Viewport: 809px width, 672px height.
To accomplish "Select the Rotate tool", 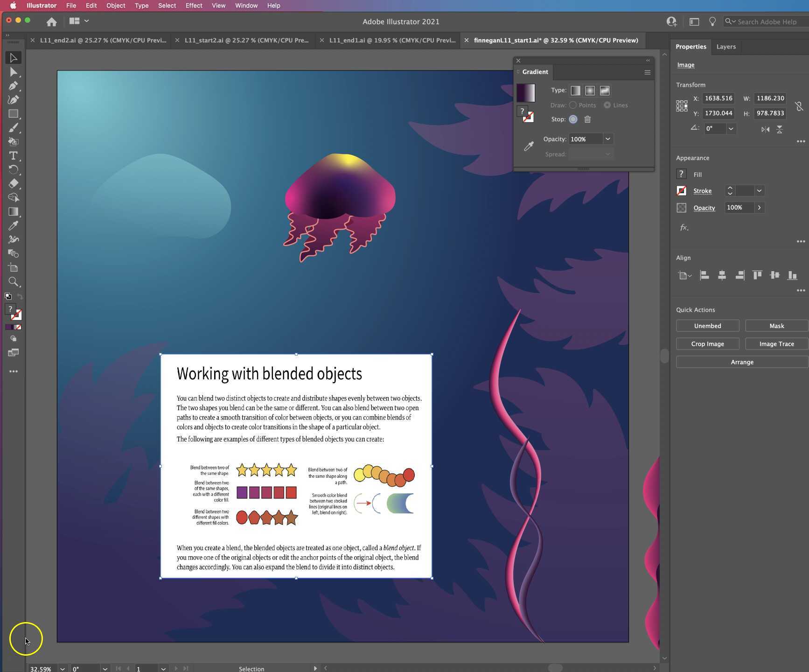I will tap(14, 170).
